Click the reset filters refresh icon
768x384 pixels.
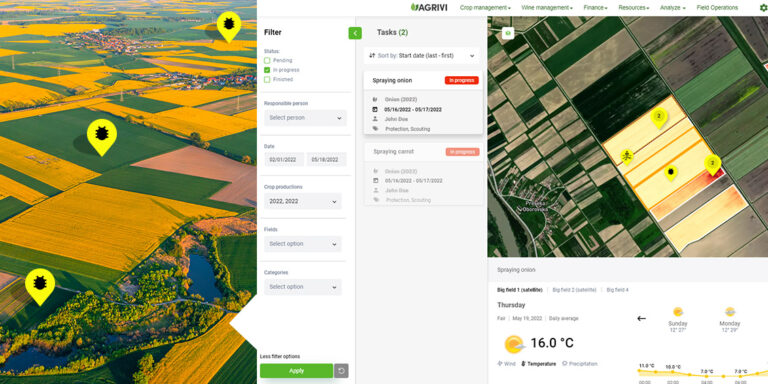tap(341, 371)
